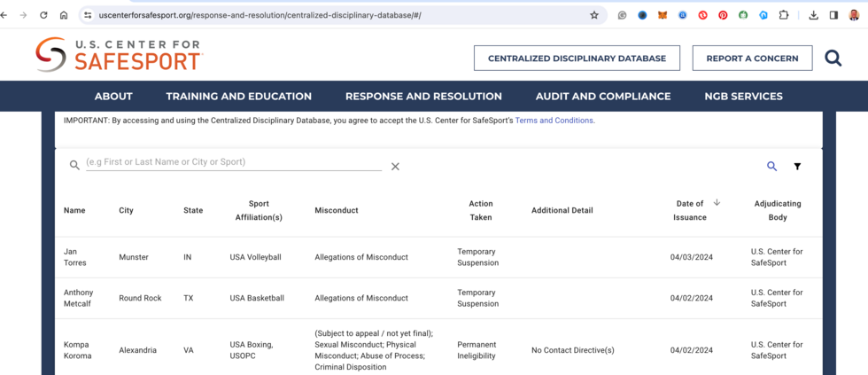This screenshot has width=868, height=375.
Task: Focus the name, city or sport search field
Action: tap(234, 162)
